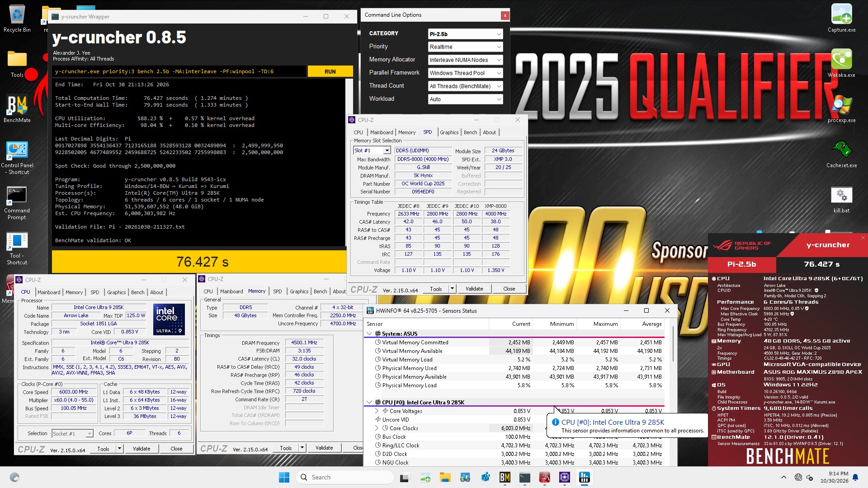Click the Maximum column header in HWiNFO
The height and width of the screenshot is (488, 868).
click(x=599, y=324)
